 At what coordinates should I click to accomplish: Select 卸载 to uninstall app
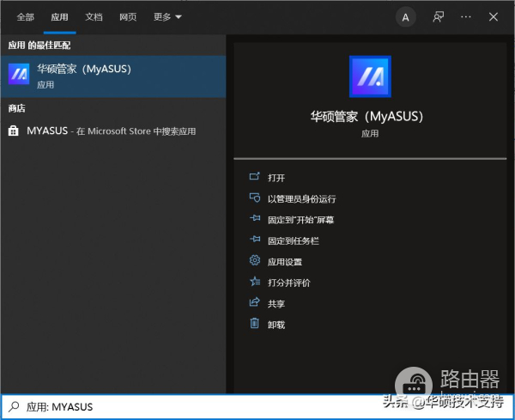click(276, 325)
